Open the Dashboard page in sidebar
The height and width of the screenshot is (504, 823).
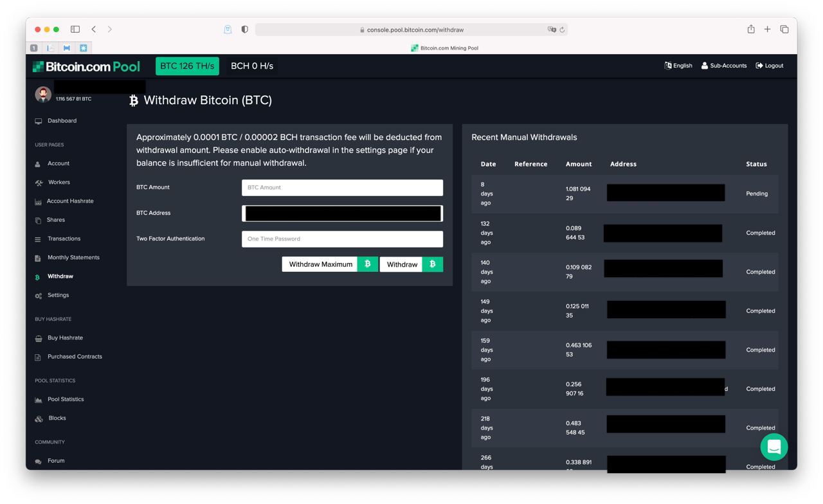pos(62,121)
